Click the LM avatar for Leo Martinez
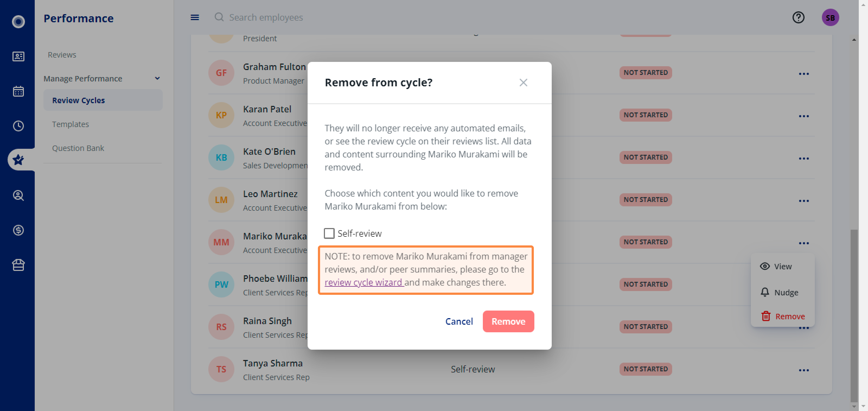Image resolution: width=868 pixels, height=411 pixels. 221,200
